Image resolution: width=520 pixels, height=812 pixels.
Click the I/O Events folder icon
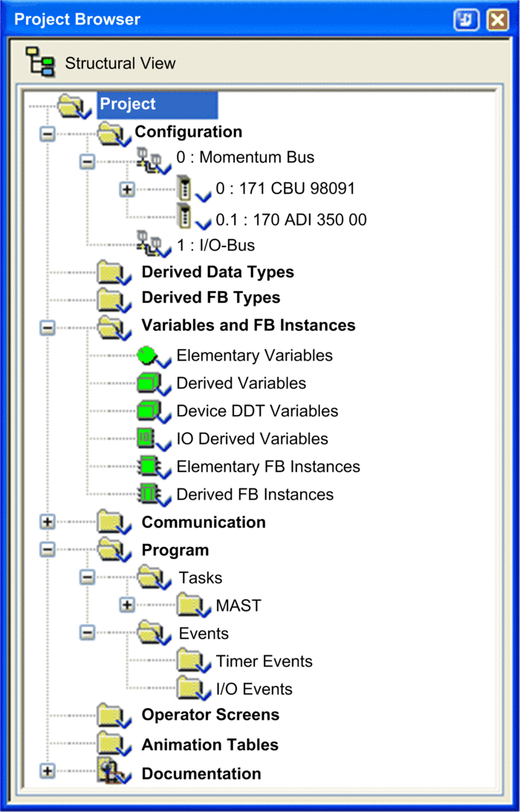(193, 690)
